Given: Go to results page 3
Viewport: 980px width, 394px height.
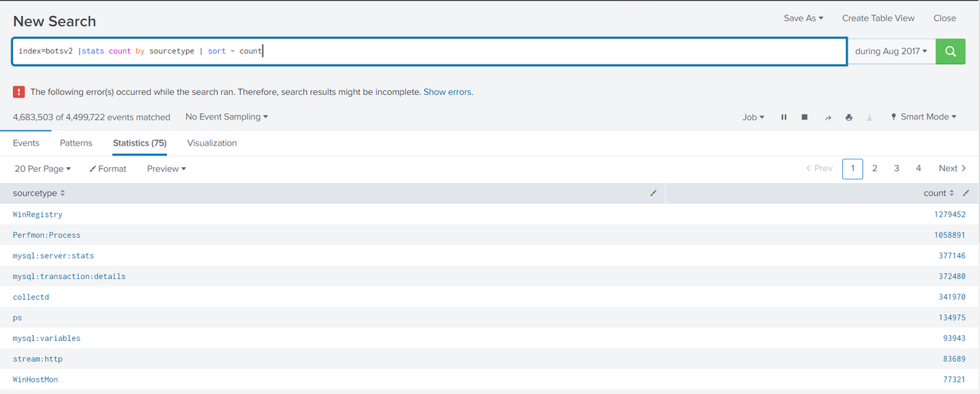Looking at the screenshot, I should click(x=897, y=169).
